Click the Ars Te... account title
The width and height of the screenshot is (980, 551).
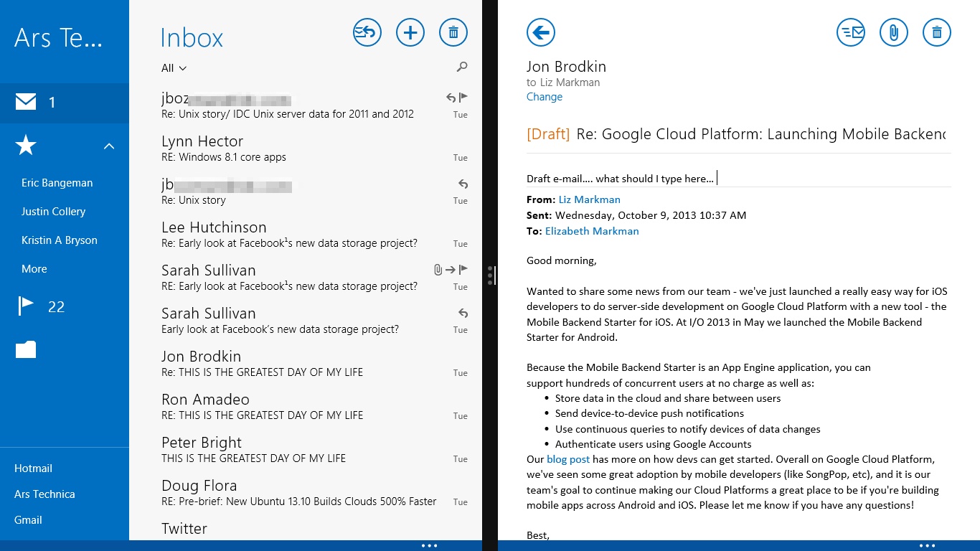(58, 37)
